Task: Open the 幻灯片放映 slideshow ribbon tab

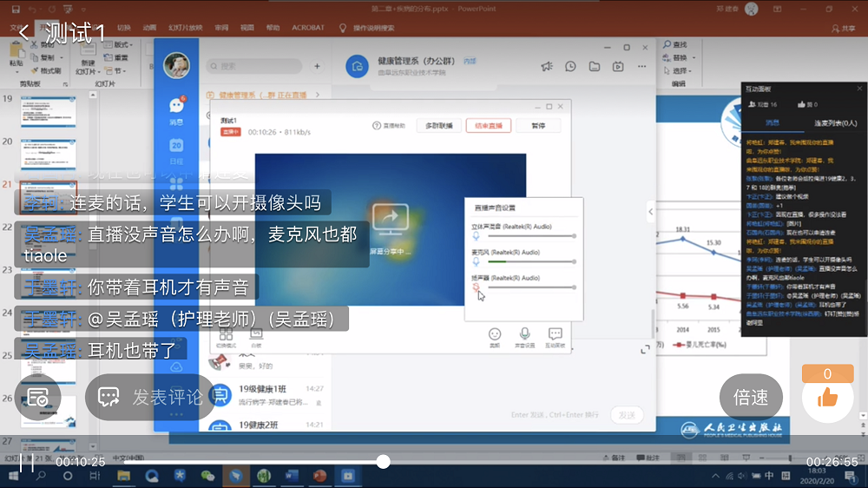Action: pos(186,28)
